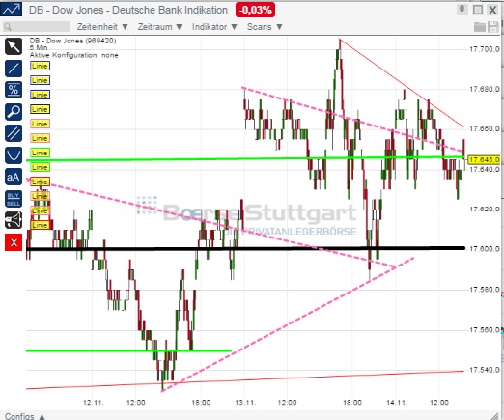The height and width of the screenshot is (420, 504).
Task: Click the red X delete drawings tool
Action: (x=14, y=242)
